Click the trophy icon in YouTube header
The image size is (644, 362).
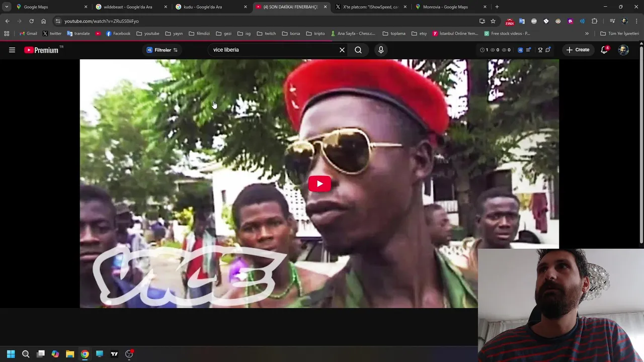[540, 50]
